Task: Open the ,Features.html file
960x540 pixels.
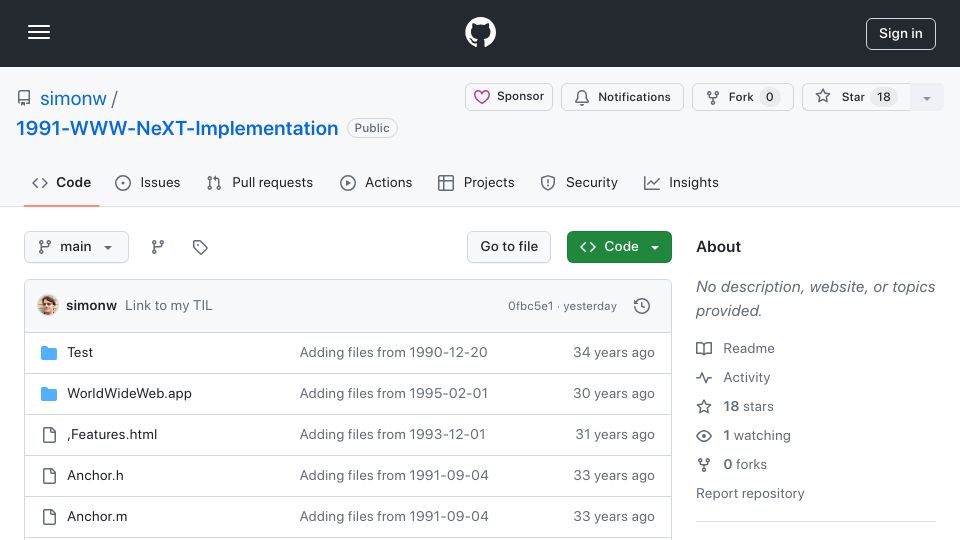Action: coord(112,435)
